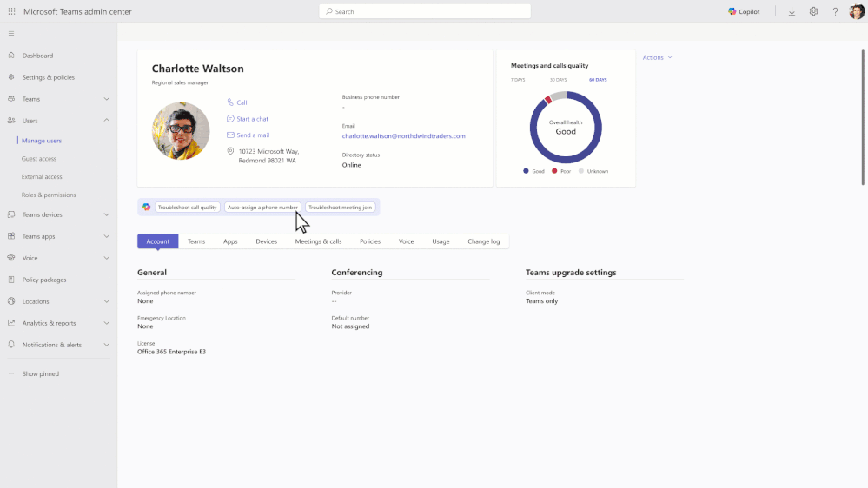Click the Notifications & alerts bell icon
868x488 pixels.
(x=11, y=344)
